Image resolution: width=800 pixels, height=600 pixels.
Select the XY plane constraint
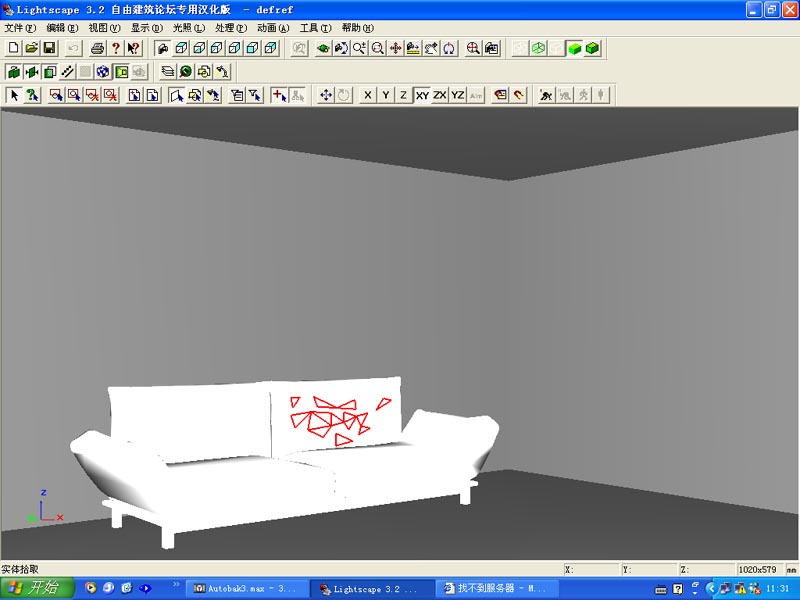(x=422, y=95)
